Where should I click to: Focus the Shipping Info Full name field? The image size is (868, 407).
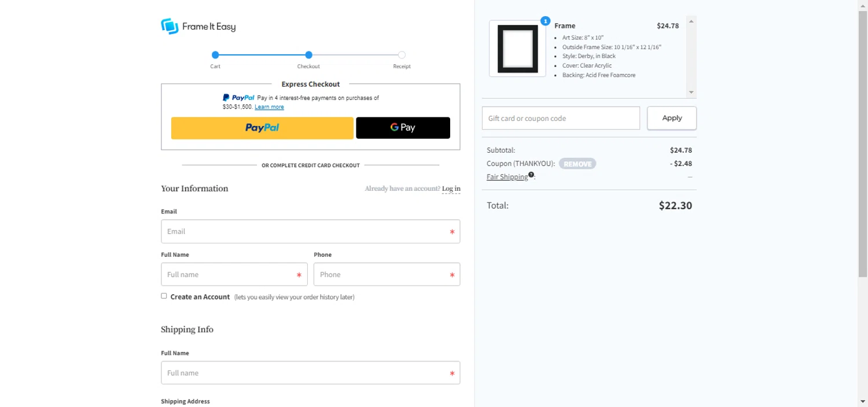click(x=310, y=373)
